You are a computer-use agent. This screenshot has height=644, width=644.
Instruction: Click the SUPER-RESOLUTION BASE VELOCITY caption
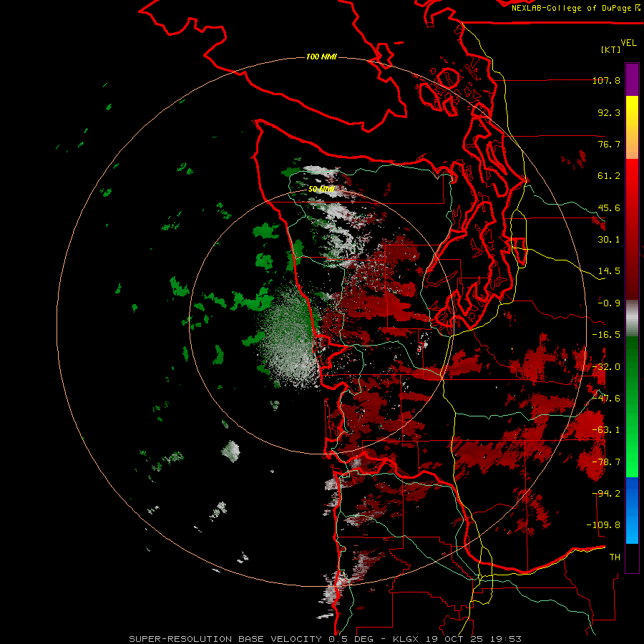tap(226, 639)
